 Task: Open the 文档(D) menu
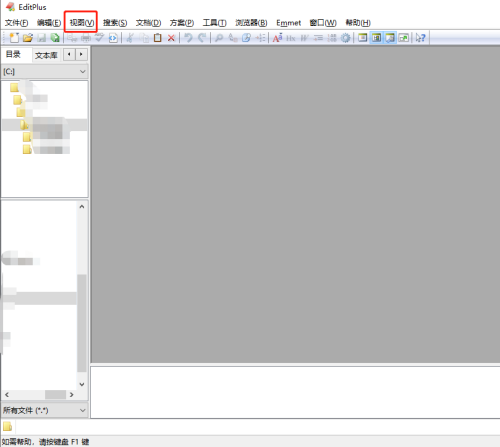148,23
